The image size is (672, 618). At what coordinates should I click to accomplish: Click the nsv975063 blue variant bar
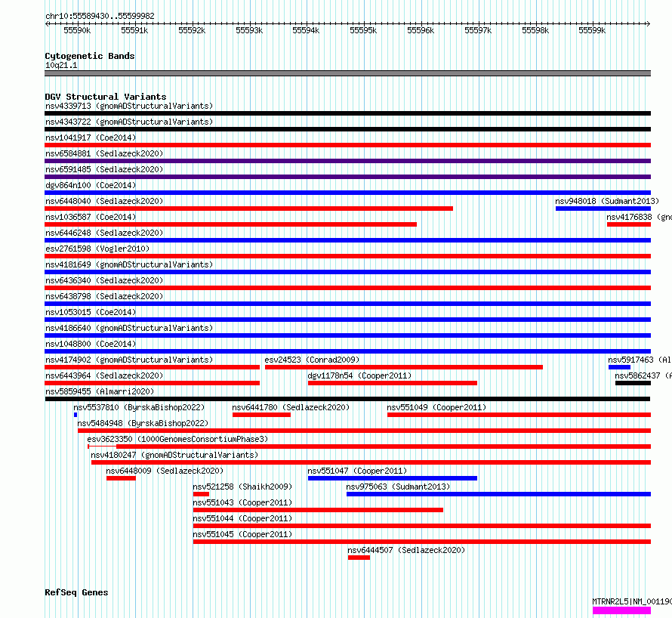(x=498, y=494)
